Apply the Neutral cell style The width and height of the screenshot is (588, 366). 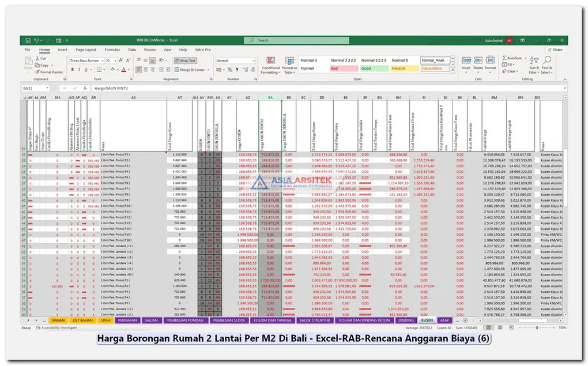point(405,69)
